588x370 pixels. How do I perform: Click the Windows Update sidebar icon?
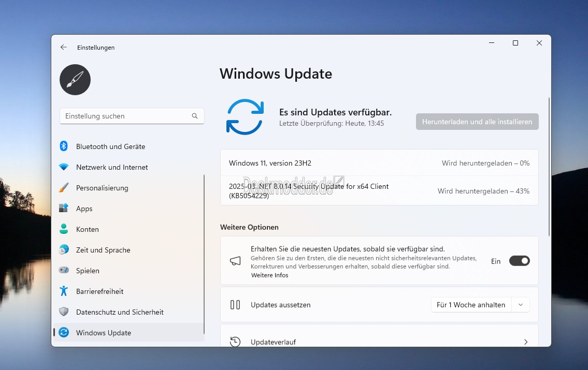tap(64, 332)
